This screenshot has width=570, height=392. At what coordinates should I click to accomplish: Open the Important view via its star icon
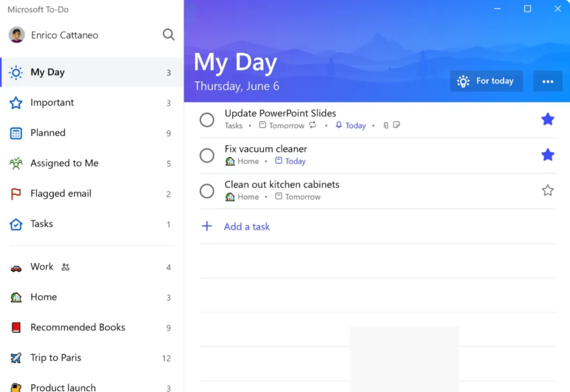pyautogui.click(x=17, y=102)
